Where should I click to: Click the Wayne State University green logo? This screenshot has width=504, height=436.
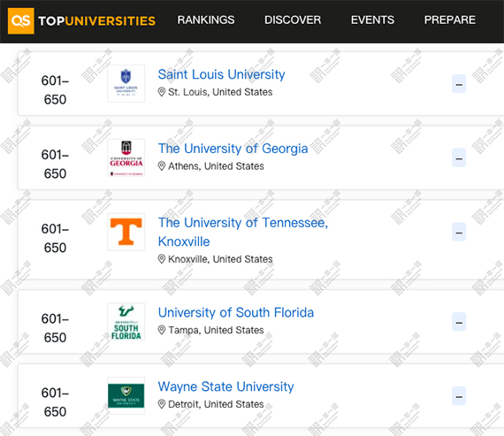(126, 396)
